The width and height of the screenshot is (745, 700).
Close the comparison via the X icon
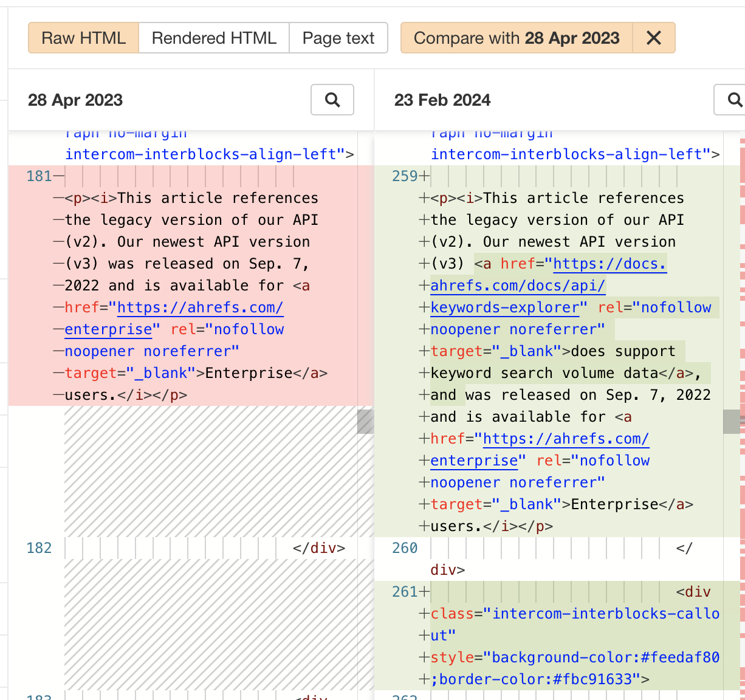pos(654,38)
